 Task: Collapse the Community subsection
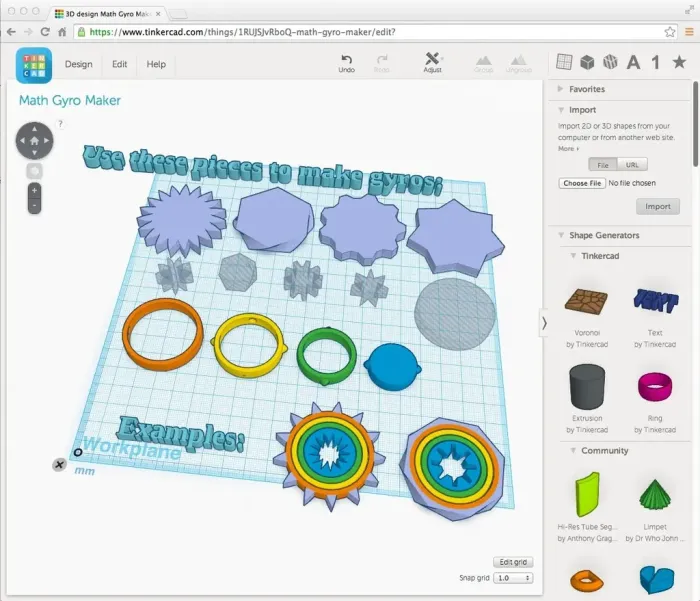[x=573, y=451]
